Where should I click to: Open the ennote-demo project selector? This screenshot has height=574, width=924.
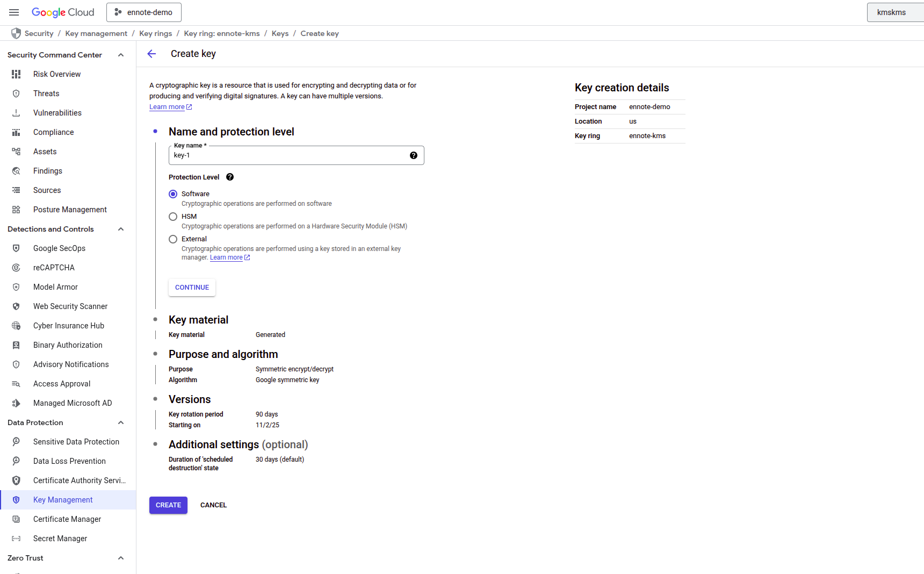pyautogui.click(x=144, y=12)
